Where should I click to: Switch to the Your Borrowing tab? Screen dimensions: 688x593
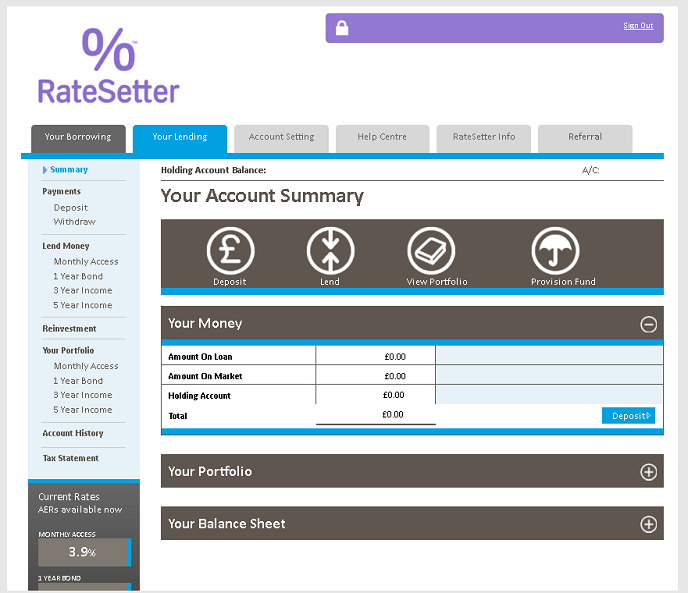tap(78, 139)
